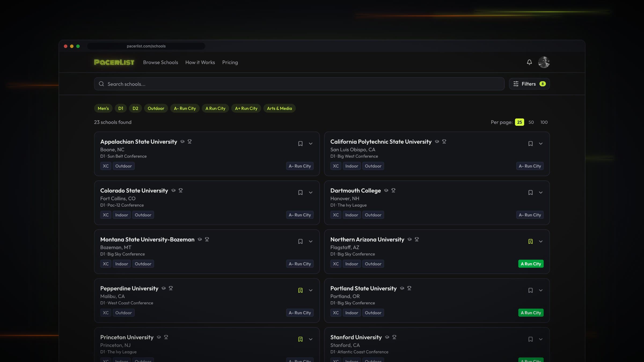Viewport: 644px width, 362px height.
Task: Focus the Search schools field
Action: click(x=299, y=84)
